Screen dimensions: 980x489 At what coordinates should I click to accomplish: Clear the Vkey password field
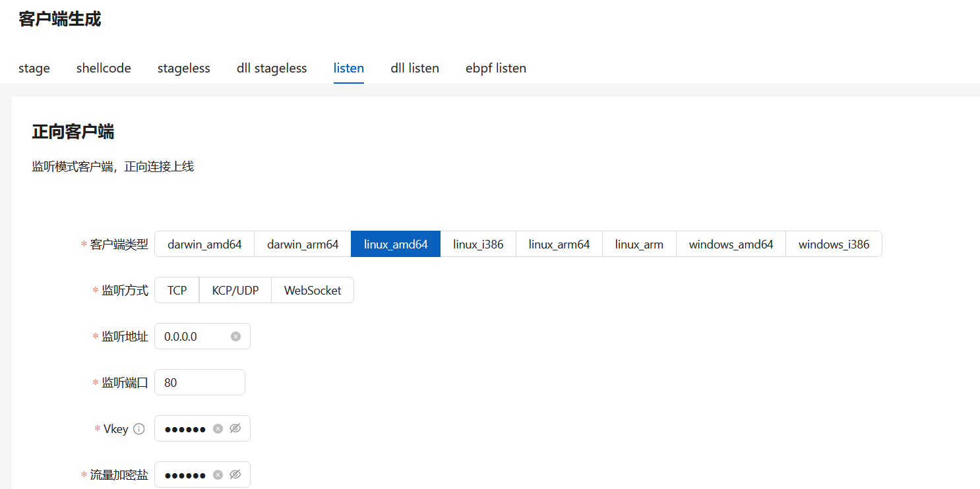point(218,428)
